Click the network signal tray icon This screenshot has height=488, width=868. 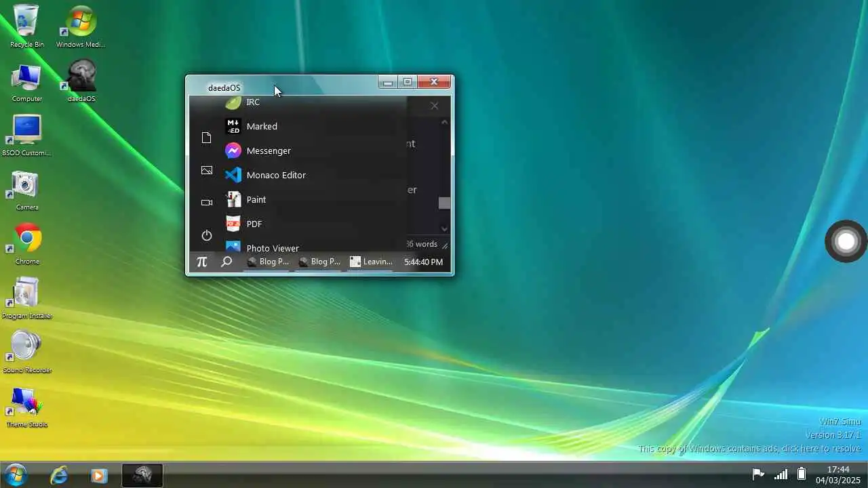pyautogui.click(x=781, y=474)
